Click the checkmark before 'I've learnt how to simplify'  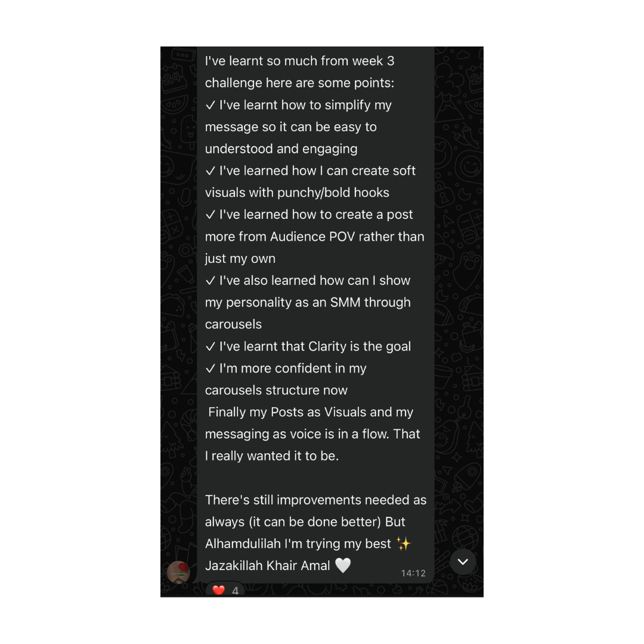(x=210, y=105)
